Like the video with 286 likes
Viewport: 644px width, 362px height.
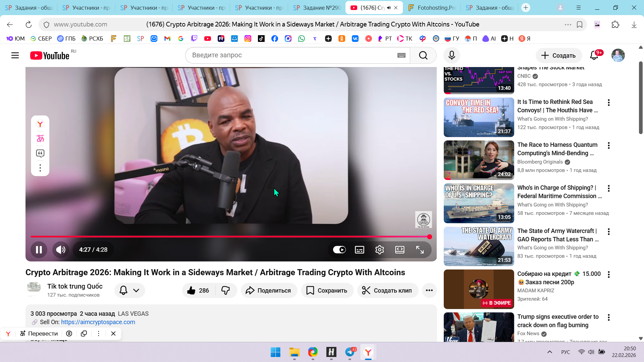tap(198, 291)
